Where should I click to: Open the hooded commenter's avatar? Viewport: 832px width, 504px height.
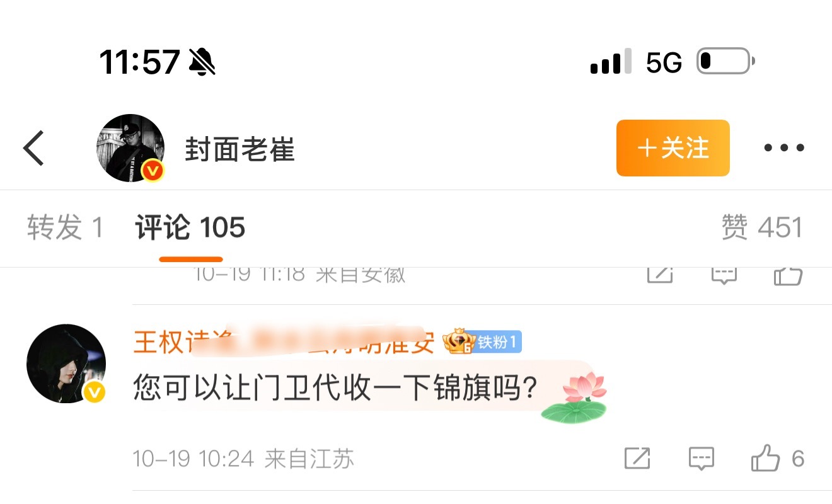[x=66, y=364]
